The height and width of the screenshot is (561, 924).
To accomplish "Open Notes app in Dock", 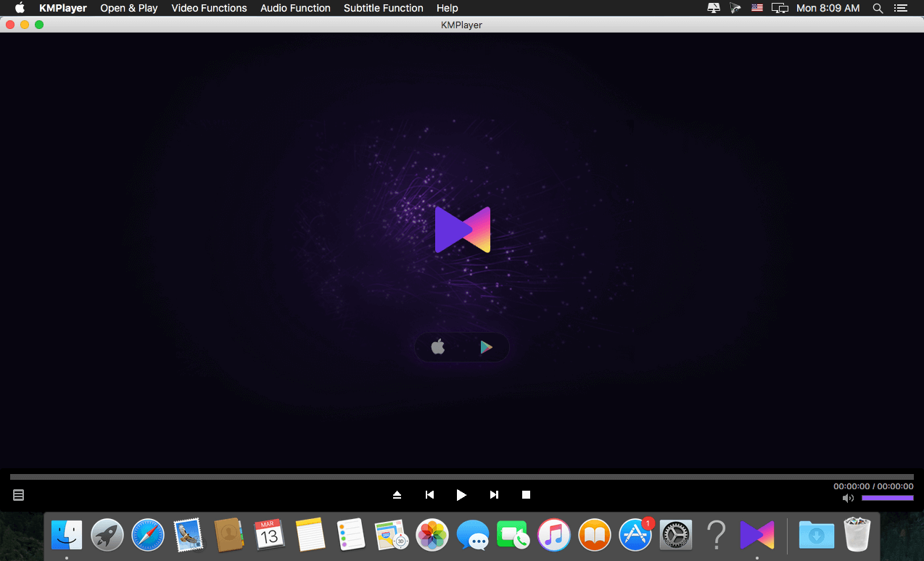I will [x=310, y=536].
